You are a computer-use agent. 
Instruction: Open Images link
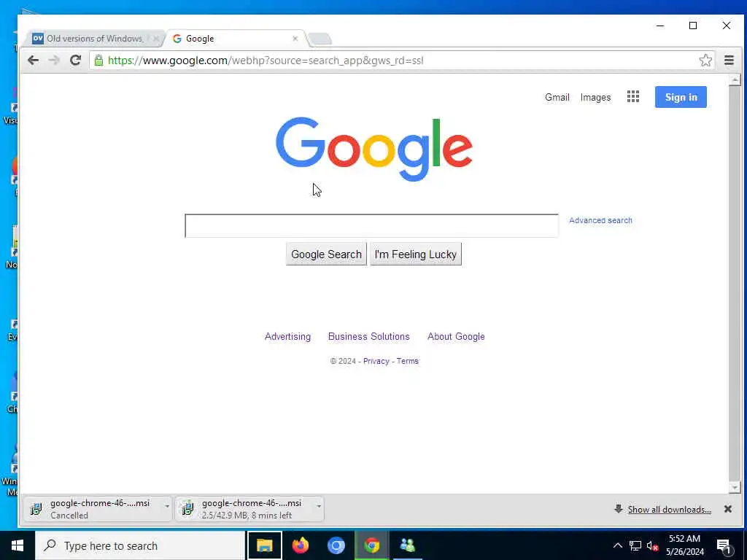click(595, 97)
